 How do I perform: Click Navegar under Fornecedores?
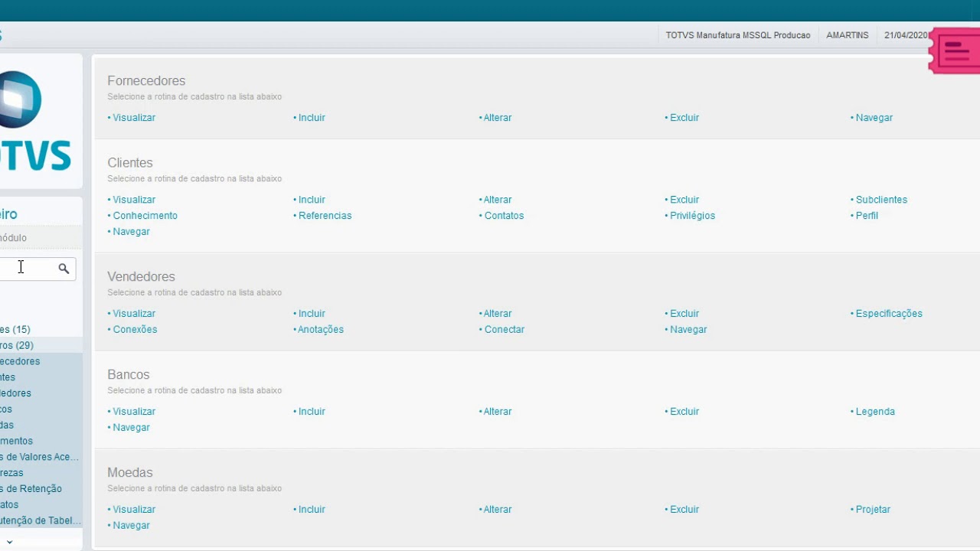[x=874, y=118]
